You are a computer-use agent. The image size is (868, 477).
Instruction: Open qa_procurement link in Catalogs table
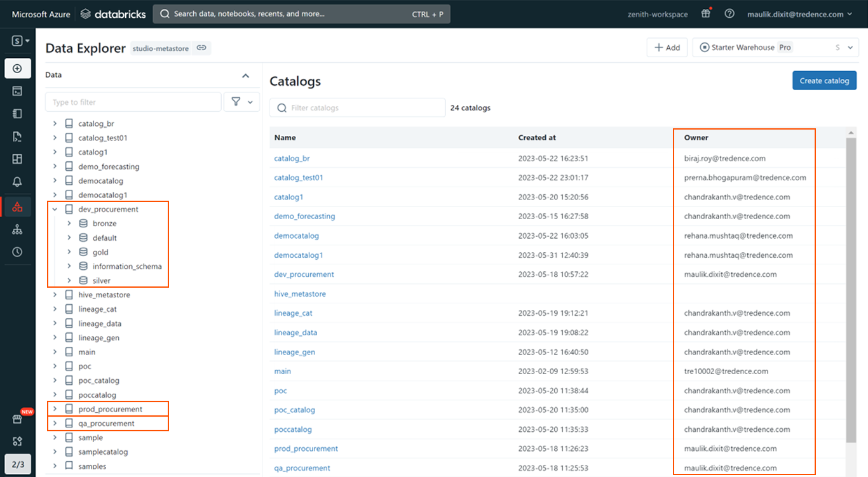click(302, 468)
